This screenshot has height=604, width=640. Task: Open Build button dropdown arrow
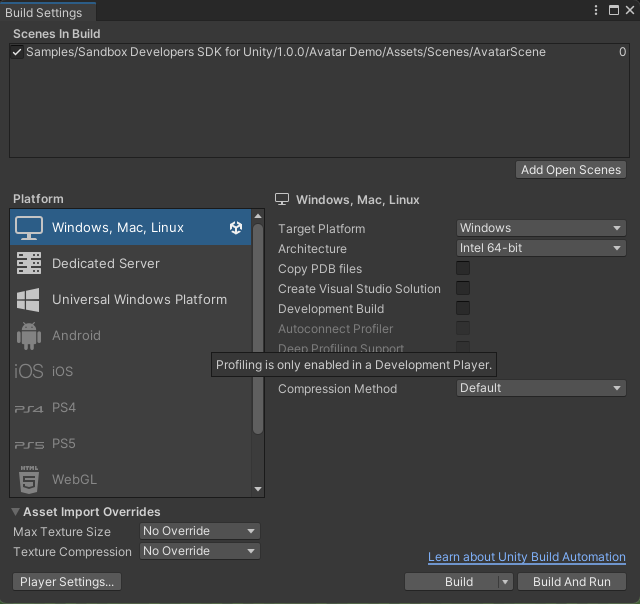point(505,582)
